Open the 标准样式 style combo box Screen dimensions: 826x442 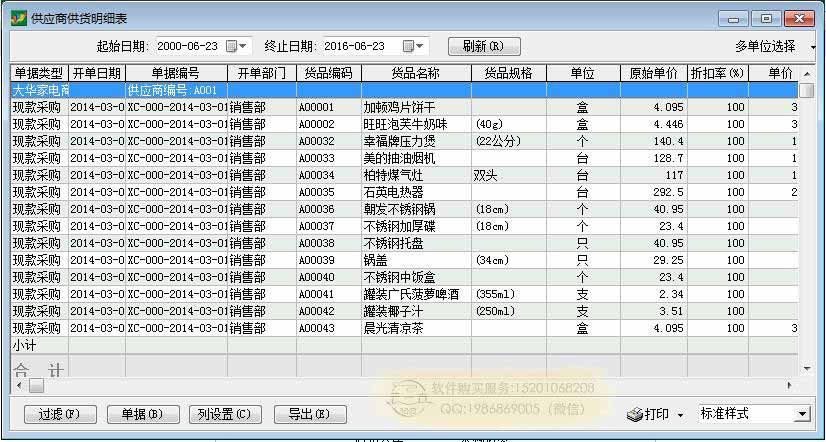point(802,414)
